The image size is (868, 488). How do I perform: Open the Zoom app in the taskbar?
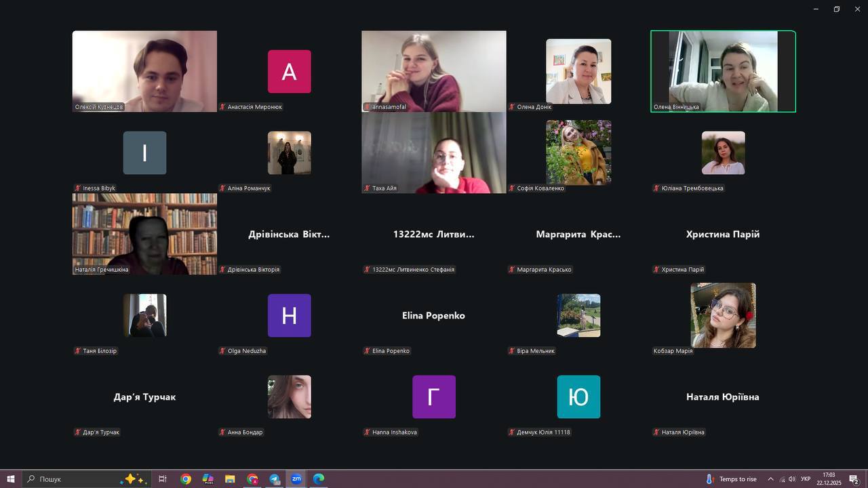pyautogui.click(x=296, y=479)
